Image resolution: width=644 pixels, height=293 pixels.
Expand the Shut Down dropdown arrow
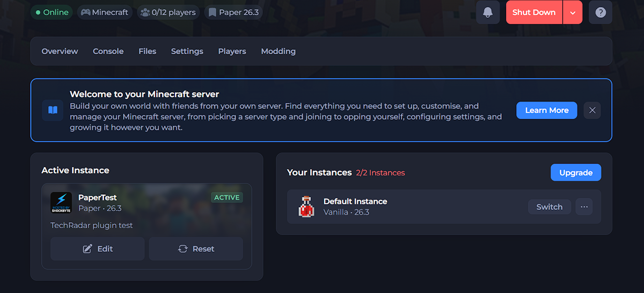pos(573,12)
